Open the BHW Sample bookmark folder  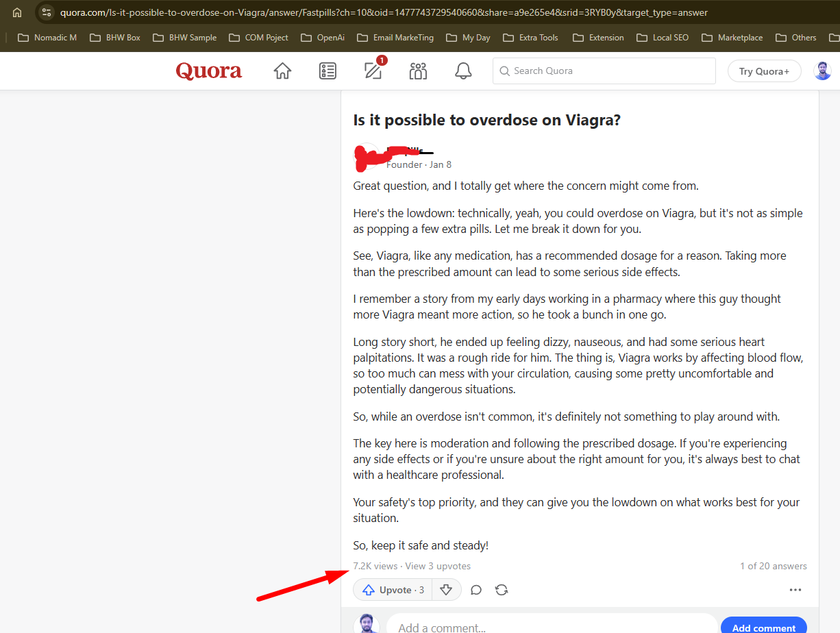(x=185, y=38)
